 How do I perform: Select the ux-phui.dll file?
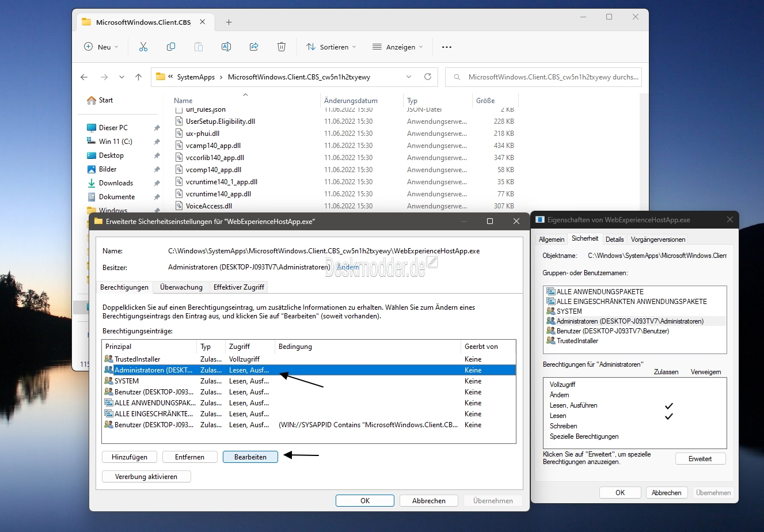pos(203,134)
